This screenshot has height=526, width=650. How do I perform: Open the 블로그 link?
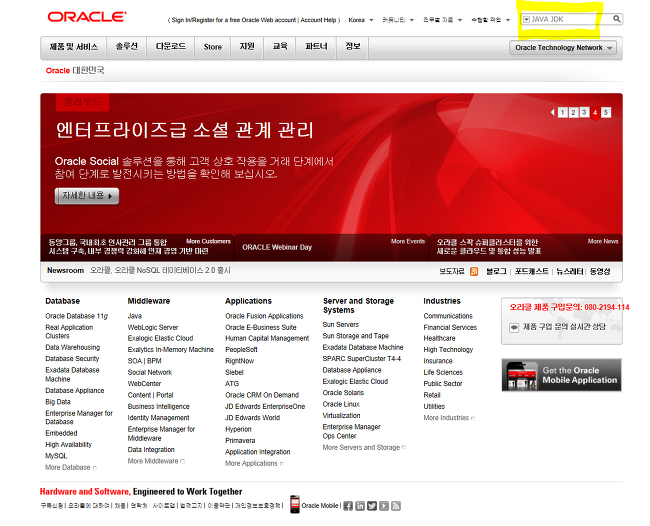point(497,271)
